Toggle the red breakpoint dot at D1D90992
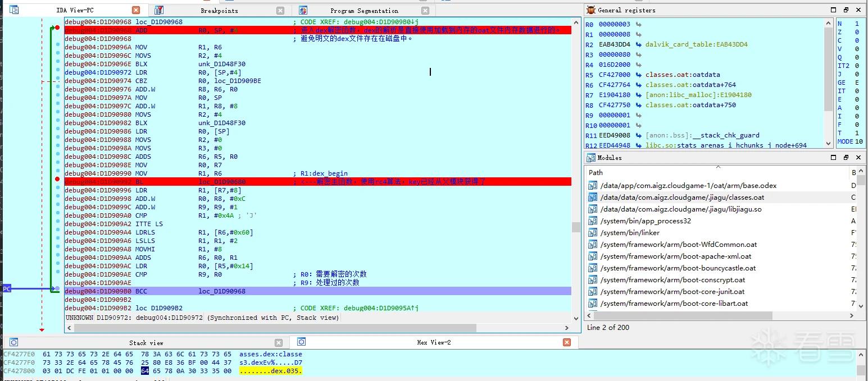The width and height of the screenshot is (868, 381). click(57, 179)
